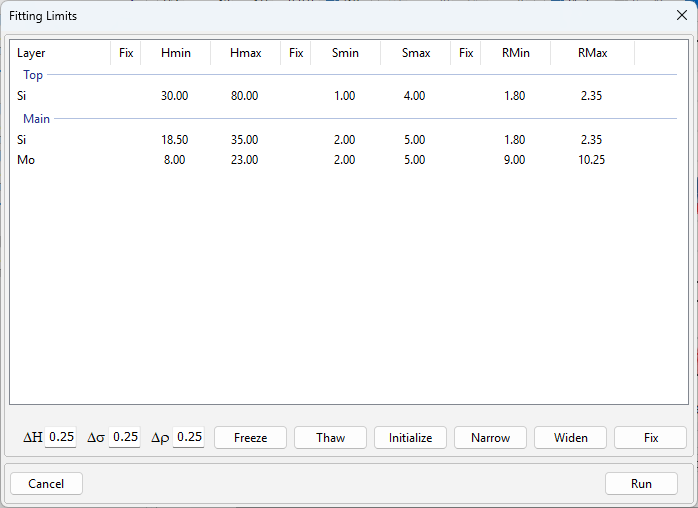Click Mo Hmin value 8.00
This screenshot has height=508, width=698.
click(174, 160)
